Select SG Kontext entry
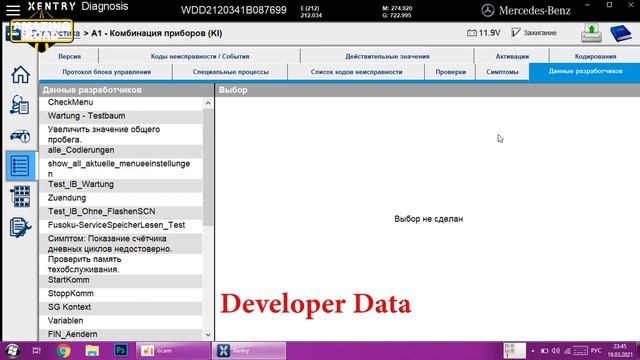640x360 pixels. coord(121,307)
